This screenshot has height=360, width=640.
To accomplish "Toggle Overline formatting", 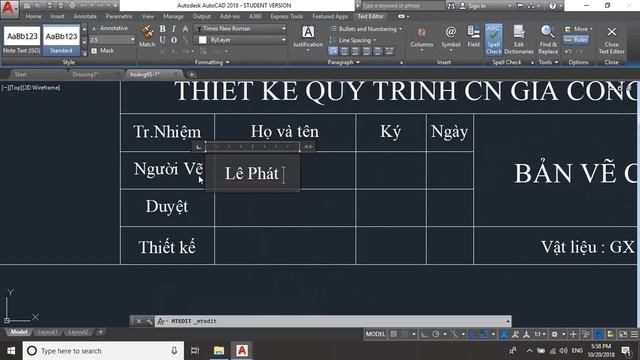I will 174,40.
